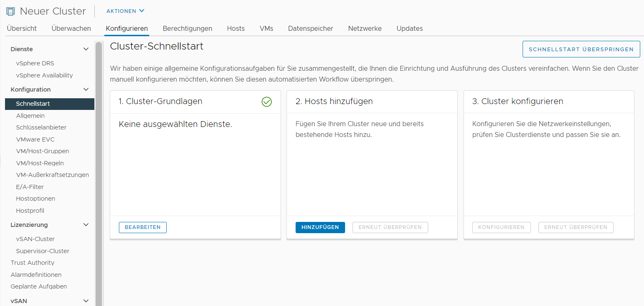Image resolution: width=644 pixels, height=306 pixels.
Task: Click the 1. Cluster-Grundlagen card title
Action: 160,101
